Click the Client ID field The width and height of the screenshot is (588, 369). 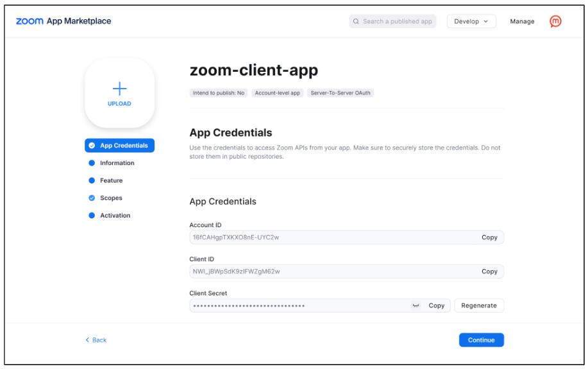click(346, 271)
